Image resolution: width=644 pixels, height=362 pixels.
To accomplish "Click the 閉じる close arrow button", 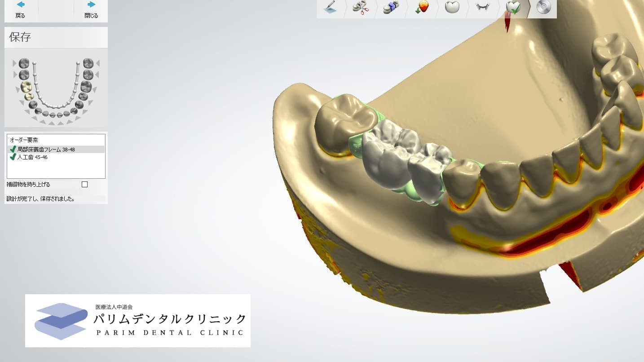I will [x=91, y=9].
